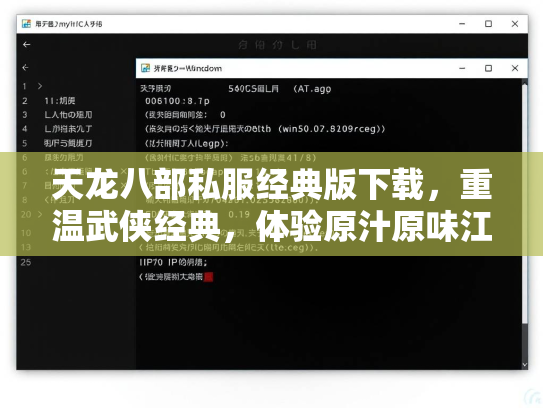543x408 pixels.
Task: Maximize the inner terminal window
Action: [x=488, y=68]
